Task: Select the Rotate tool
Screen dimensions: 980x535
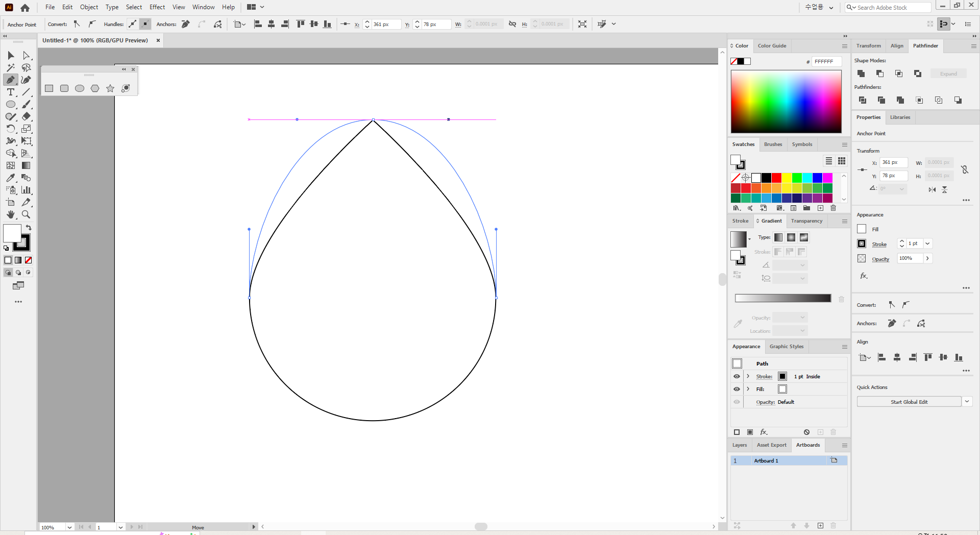Action: pyautogui.click(x=11, y=129)
